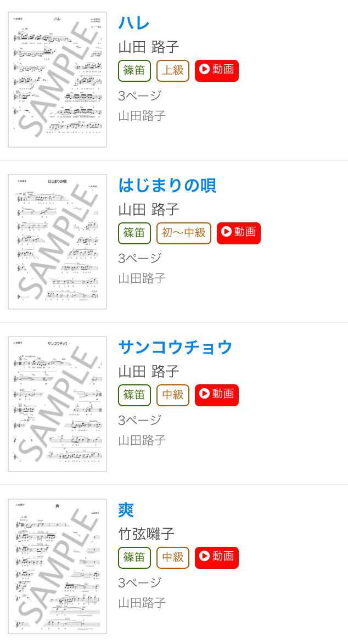Open the ハレ sheet music title link

pyautogui.click(x=133, y=23)
